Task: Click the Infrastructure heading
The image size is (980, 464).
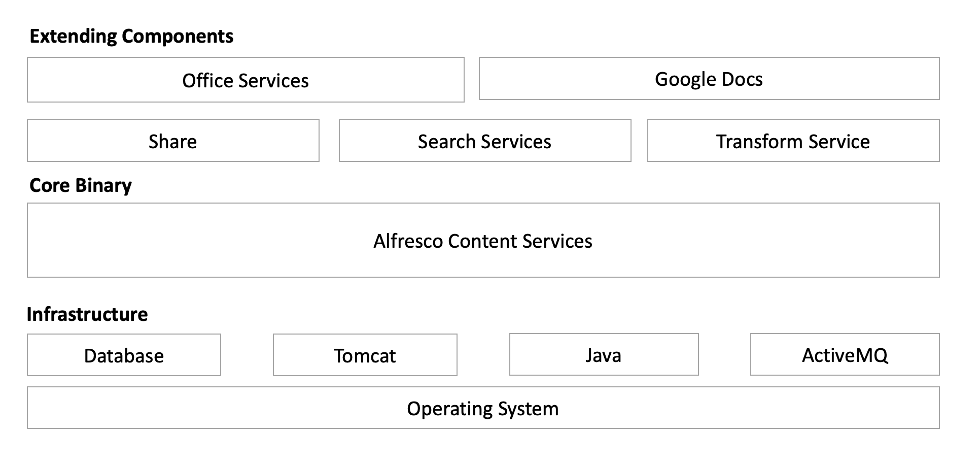Action: point(87,314)
